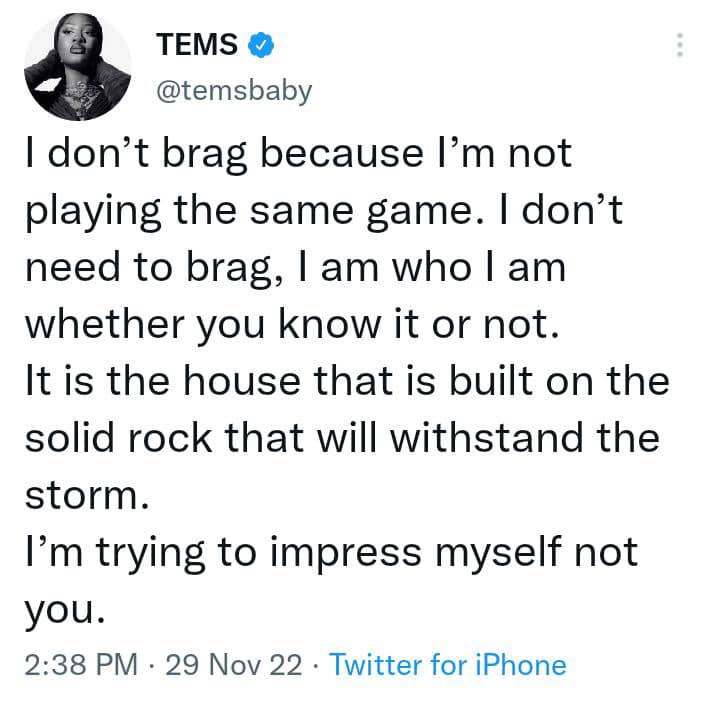
Task: Click the blue verified badge beside TEMS
Action: click(262, 45)
